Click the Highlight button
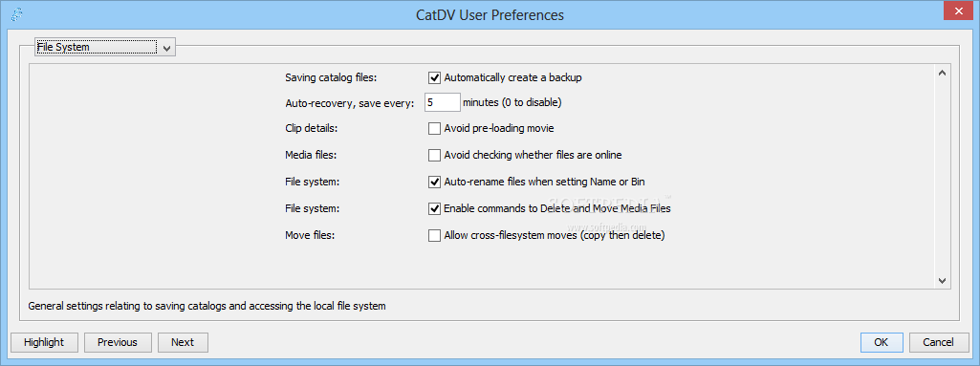Image resolution: width=980 pixels, height=366 pixels. click(x=44, y=342)
